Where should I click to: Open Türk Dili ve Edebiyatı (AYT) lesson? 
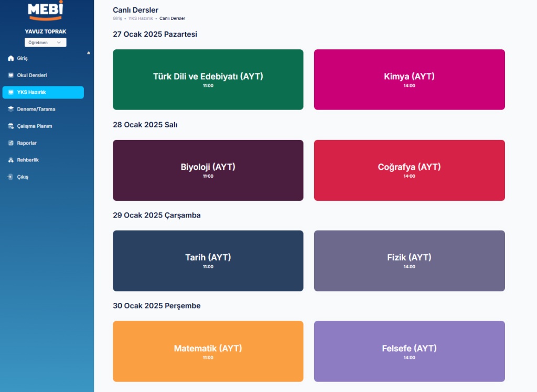208,80
